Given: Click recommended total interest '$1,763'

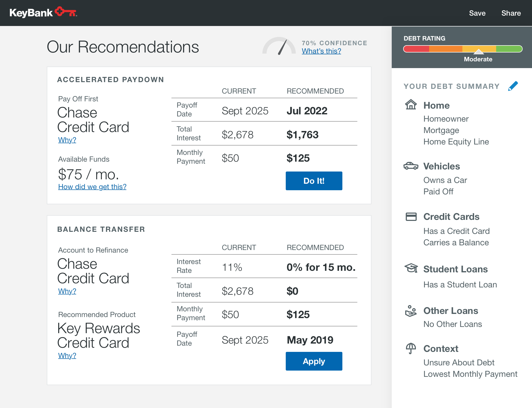Looking at the screenshot, I should pos(302,135).
